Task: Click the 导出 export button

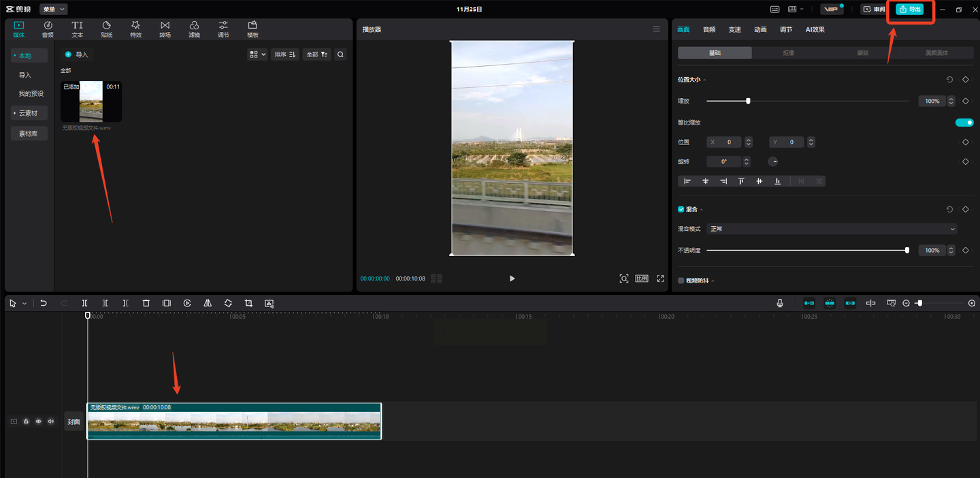Action: (x=910, y=10)
